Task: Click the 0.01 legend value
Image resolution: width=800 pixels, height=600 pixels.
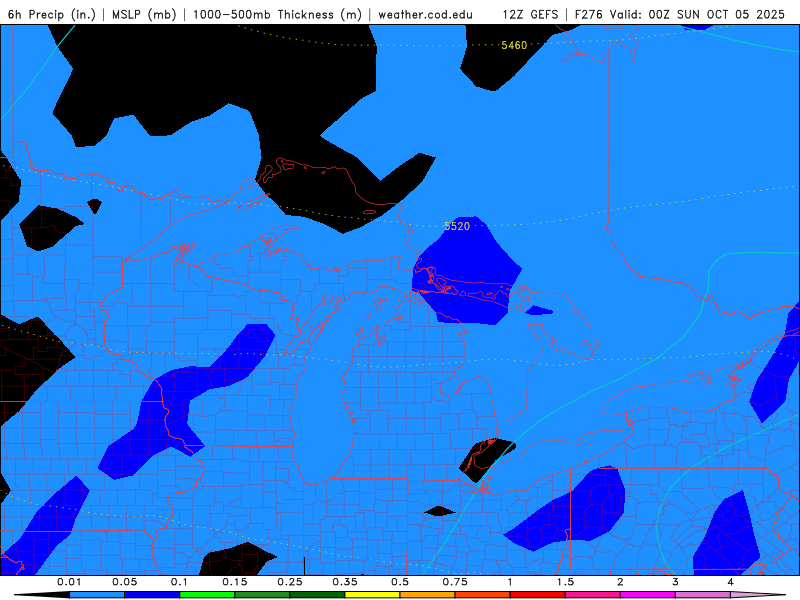Action: click(69, 582)
